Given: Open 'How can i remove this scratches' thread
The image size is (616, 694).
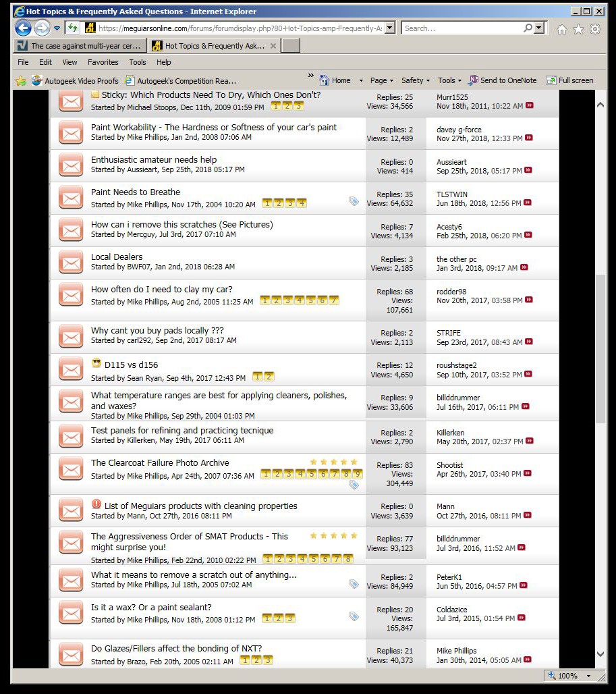Looking at the screenshot, I should point(181,225).
